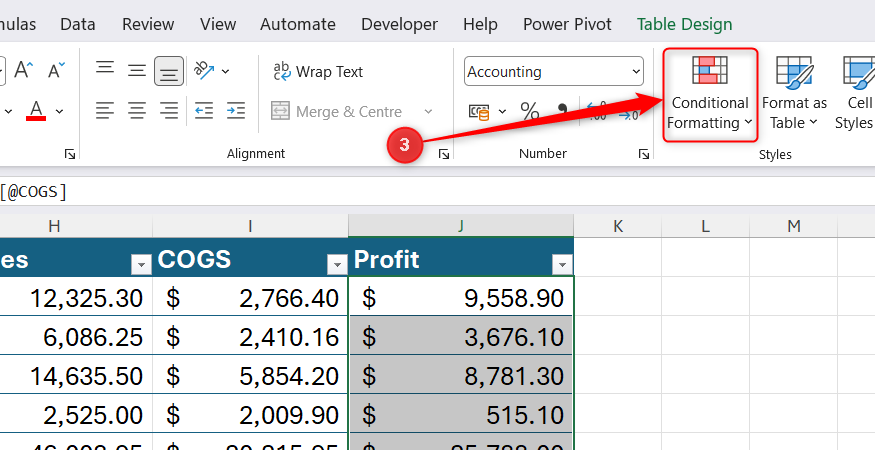This screenshot has height=450, width=875.
Task: Select Profit cell 515.10
Action: pyautogui.click(x=461, y=414)
